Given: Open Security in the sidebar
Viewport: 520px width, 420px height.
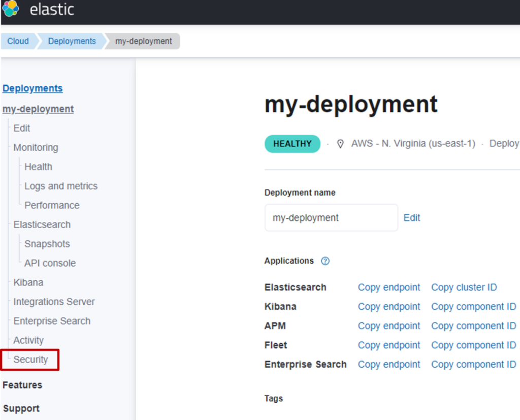Looking at the screenshot, I should 30,360.
